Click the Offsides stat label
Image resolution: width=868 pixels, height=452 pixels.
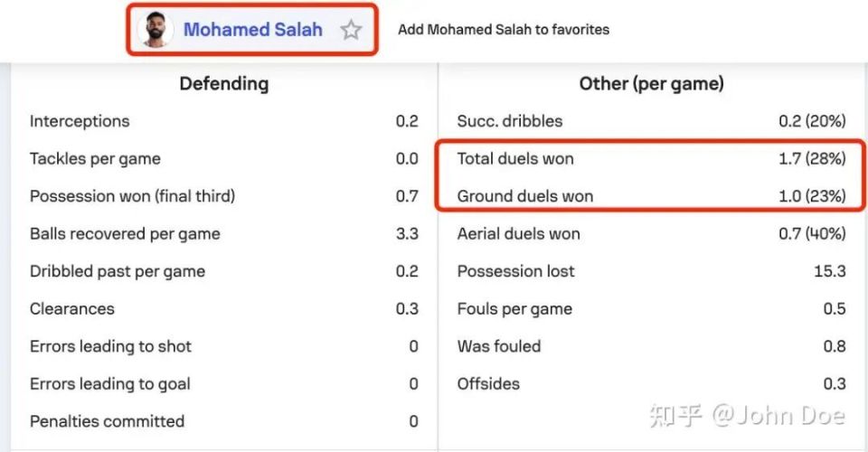click(488, 384)
